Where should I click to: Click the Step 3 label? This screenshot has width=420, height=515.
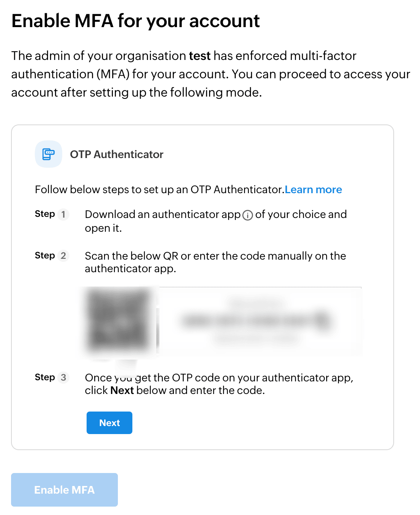click(x=45, y=377)
